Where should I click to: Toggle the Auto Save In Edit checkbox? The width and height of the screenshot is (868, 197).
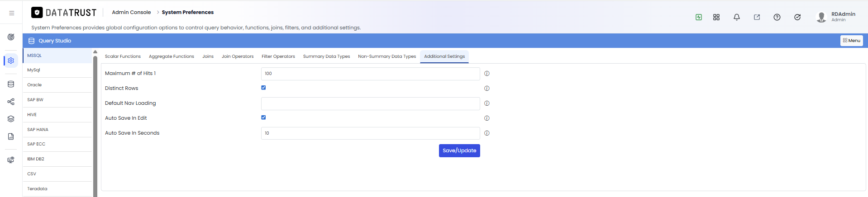pyautogui.click(x=263, y=117)
